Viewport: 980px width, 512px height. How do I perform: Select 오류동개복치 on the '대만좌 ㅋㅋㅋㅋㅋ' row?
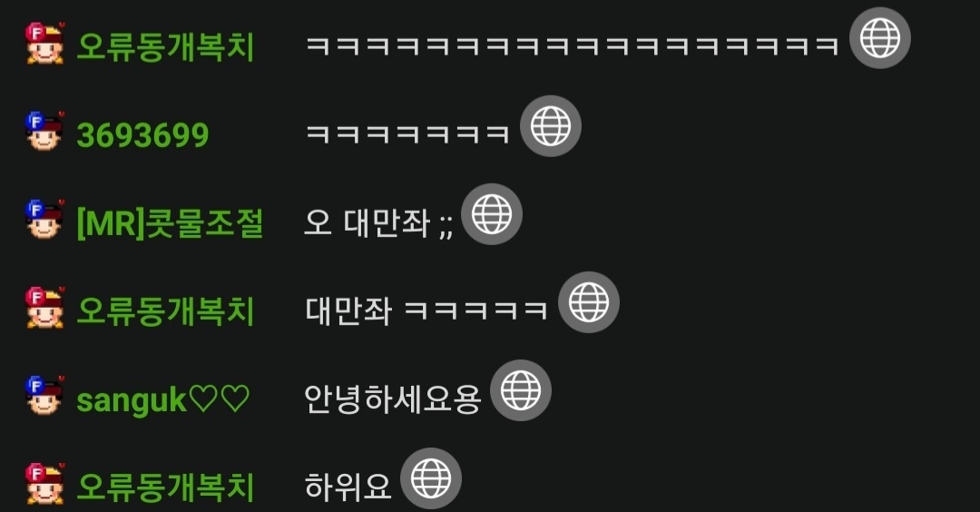coord(165,310)
